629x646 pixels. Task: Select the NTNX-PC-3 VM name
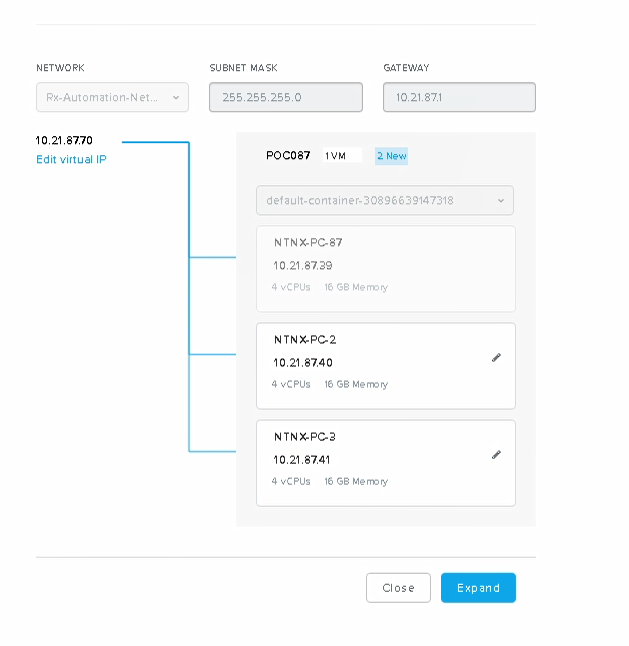[305, 437]
